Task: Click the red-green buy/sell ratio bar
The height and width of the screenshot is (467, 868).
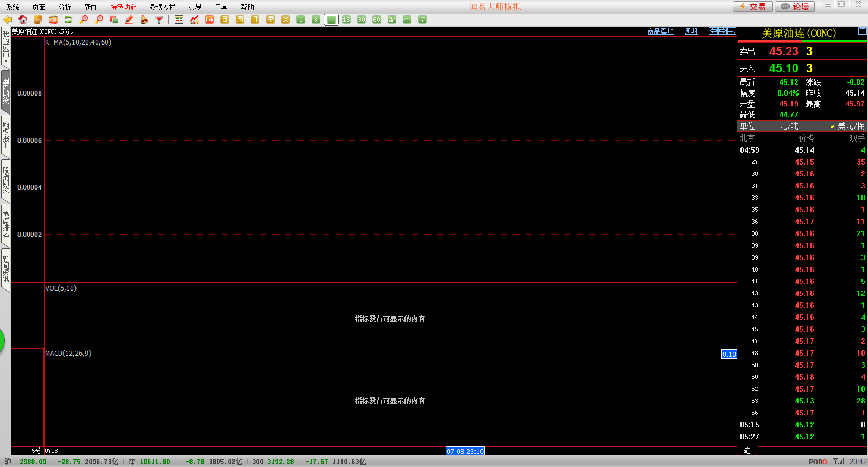Action: tap(802, 41)
